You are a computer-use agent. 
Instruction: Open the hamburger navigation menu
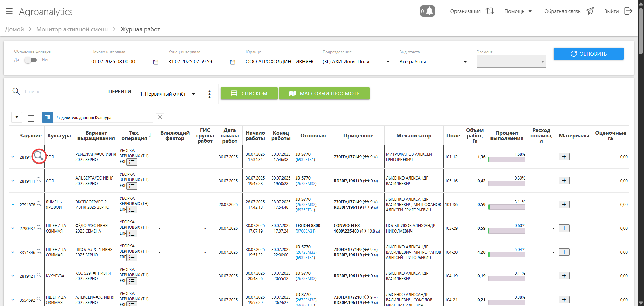[9, 11]
